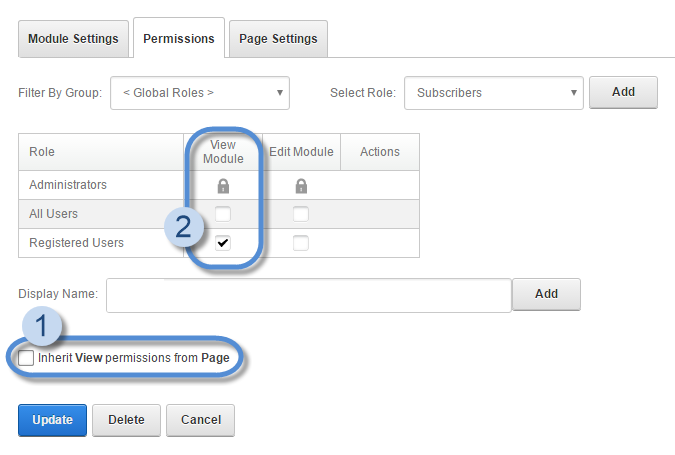The width and height of the screenshot is (675, 455).
Task: Enable Edit Module for Registered Users
Action: 301,243
